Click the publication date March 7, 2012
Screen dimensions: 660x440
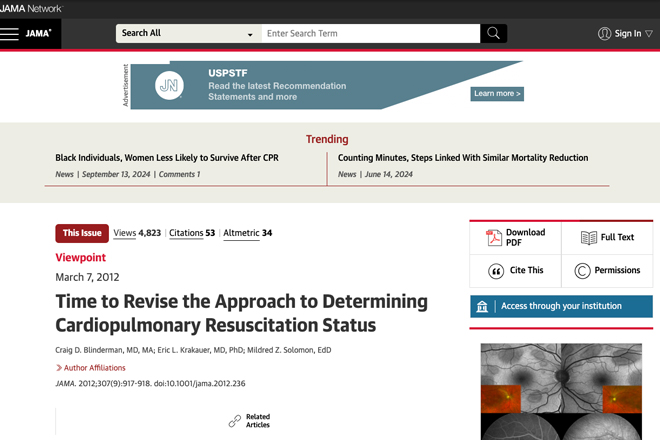click(87, 277)
